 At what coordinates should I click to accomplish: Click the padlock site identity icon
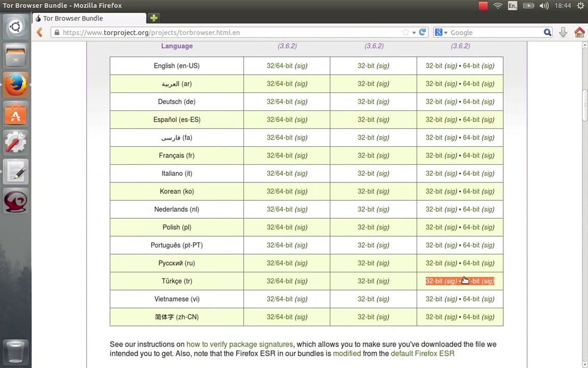57,32
